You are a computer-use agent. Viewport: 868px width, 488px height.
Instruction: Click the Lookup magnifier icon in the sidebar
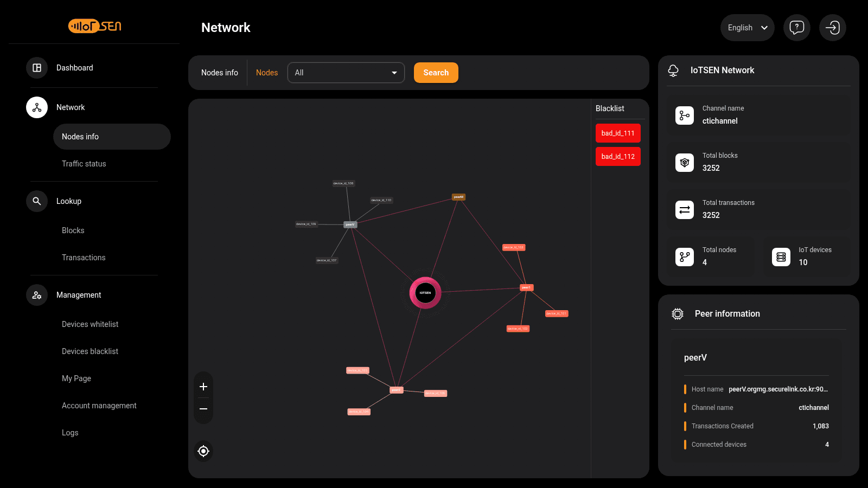point(37,201)
